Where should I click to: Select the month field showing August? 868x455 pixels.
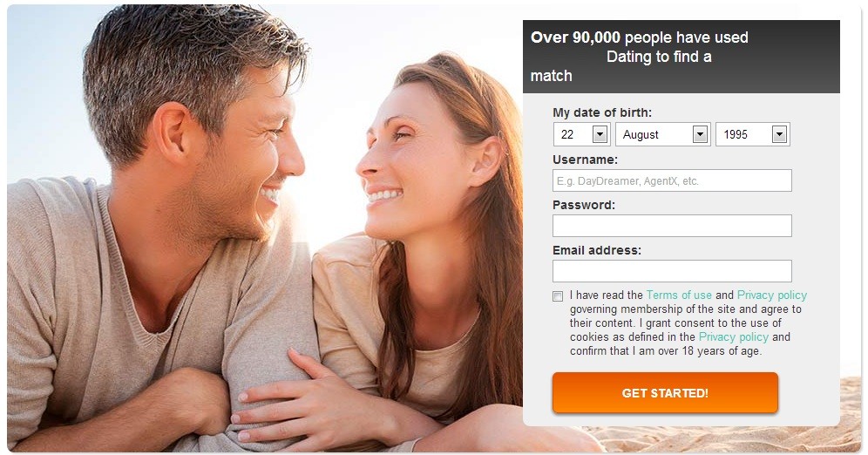click(x=663, y=134)
